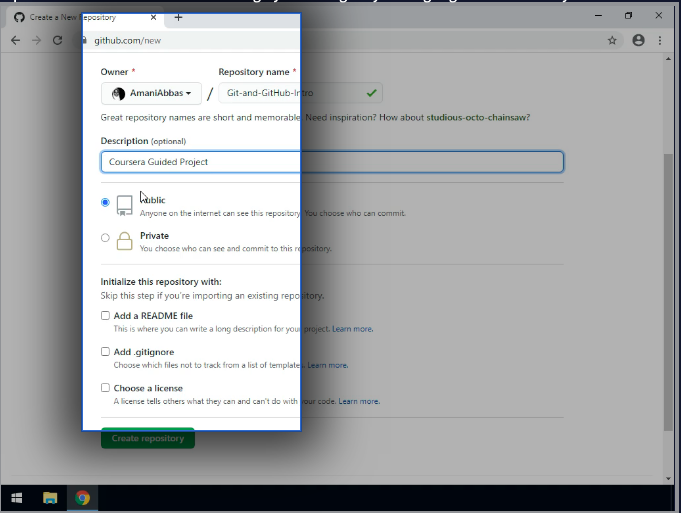Click the scrollbar down arrow
Image resolution: width=681 pixels, height=513 pixels.
668,479
